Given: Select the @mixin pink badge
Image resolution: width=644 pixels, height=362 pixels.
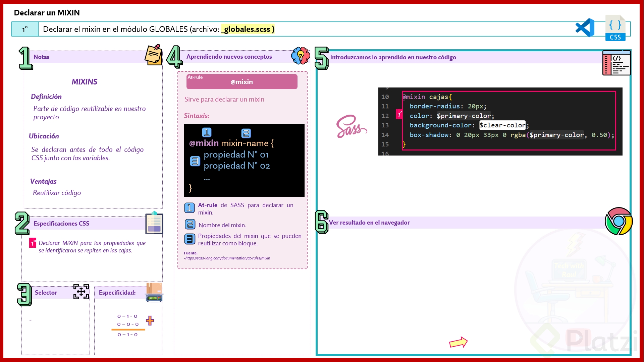Looking at the screenshot, I should click(241, 81).
